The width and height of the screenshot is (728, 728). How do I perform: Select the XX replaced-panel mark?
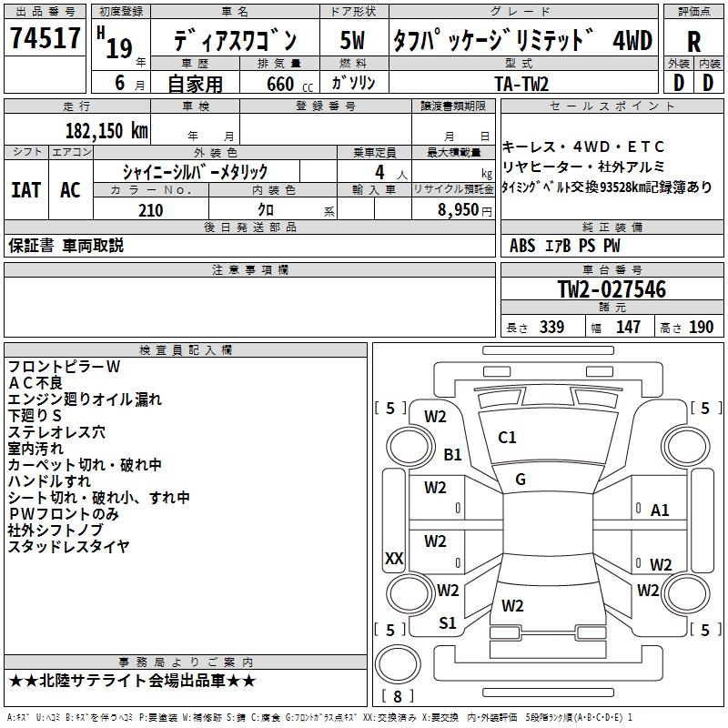coord(394,558)
